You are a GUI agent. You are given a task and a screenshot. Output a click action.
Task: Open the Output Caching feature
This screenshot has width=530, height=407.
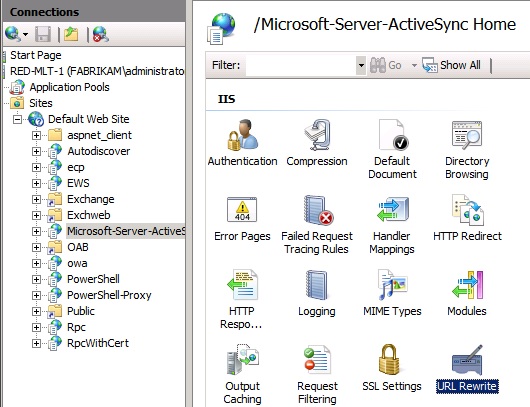click(x=242, y=374)
